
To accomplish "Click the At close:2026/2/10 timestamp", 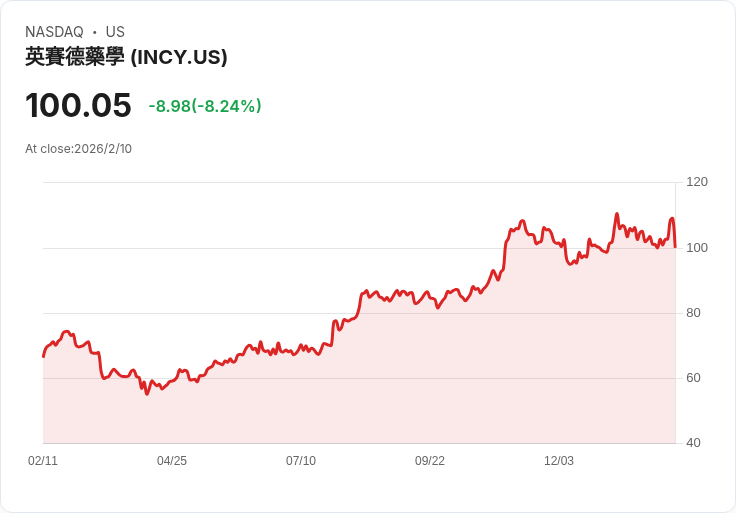I will tap(78, 149).
